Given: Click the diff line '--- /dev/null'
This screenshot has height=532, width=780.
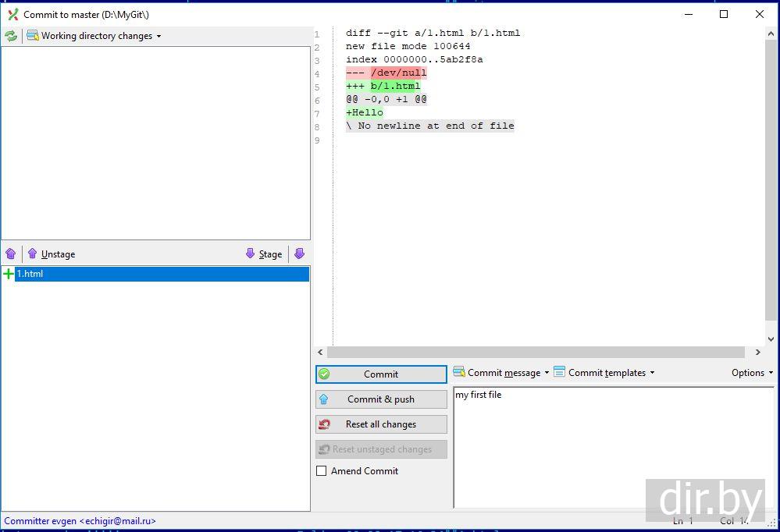Looking at the screenshot, I should tap(386, 73).
